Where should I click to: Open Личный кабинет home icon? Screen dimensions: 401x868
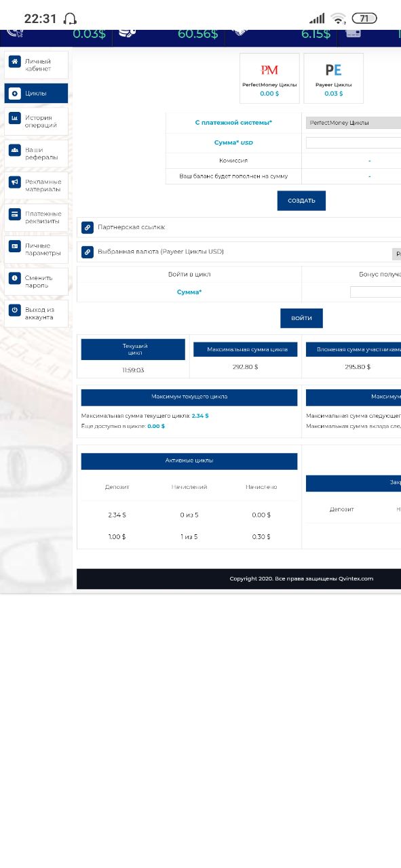coord(14,62)
